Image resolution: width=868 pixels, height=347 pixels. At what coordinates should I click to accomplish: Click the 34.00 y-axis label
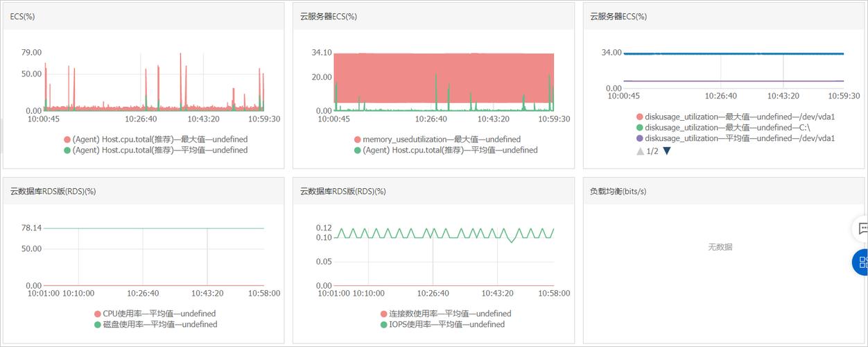(x=611, y=53)
